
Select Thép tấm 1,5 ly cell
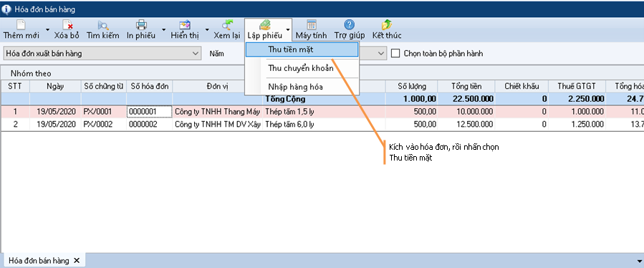pos(324,111)
